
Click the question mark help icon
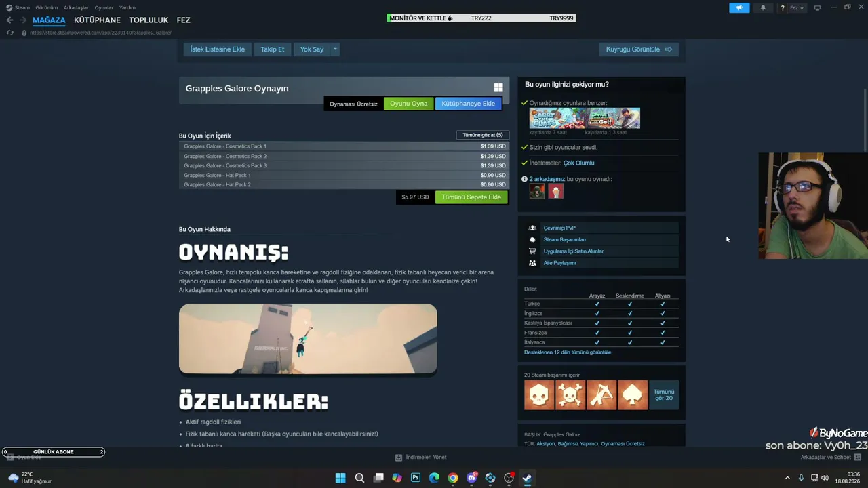(783, 8)
